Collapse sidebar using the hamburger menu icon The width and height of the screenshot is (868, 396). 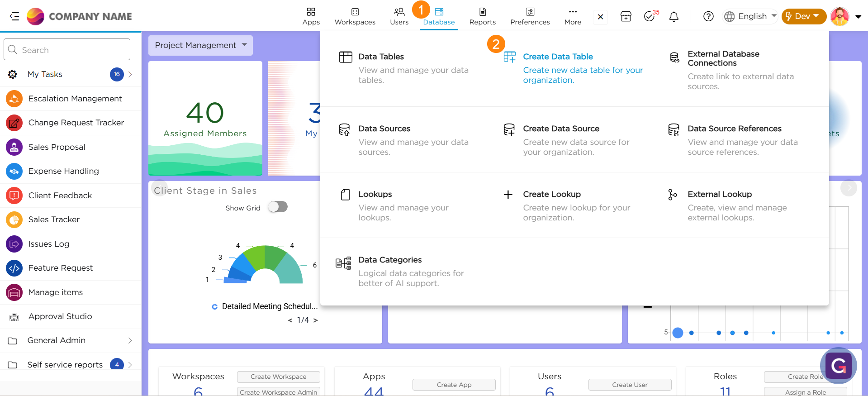point(14,17)
